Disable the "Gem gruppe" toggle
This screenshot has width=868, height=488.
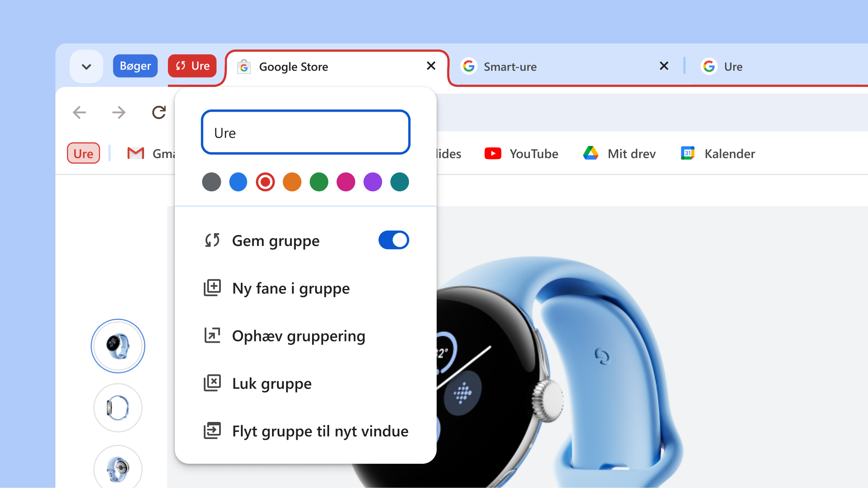pyautogui.click(x=393, y=240)
